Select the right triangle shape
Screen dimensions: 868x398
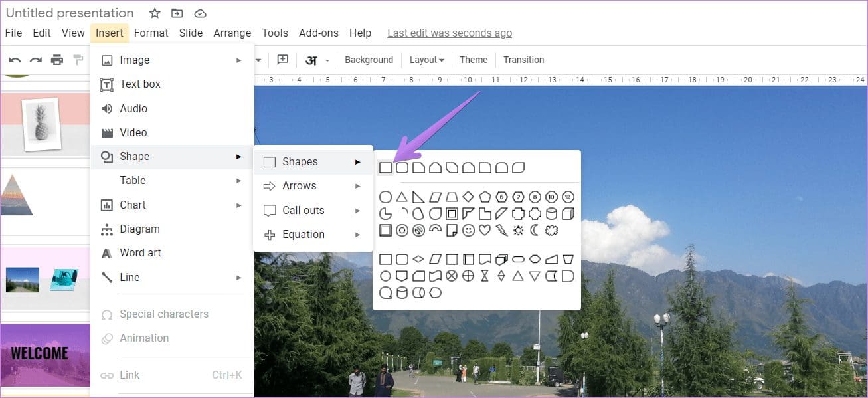(418, 197)
